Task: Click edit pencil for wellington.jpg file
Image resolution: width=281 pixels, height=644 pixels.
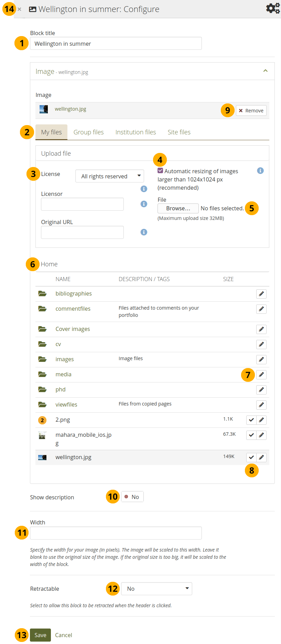Action: pos(261,457)
